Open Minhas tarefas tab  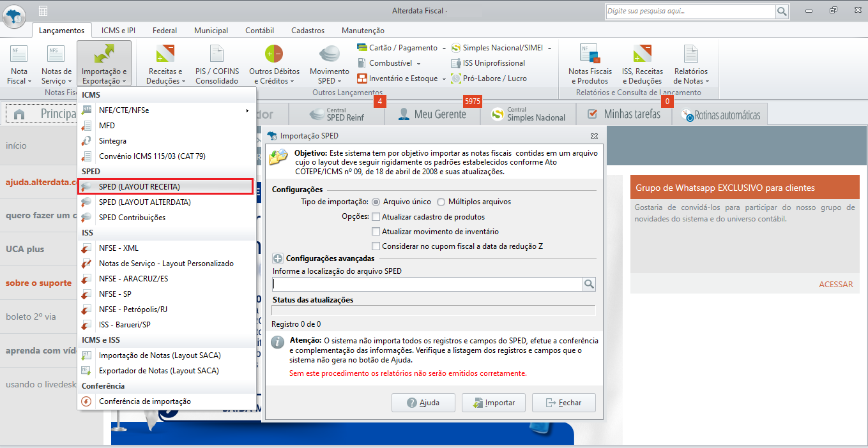coord(623,114)
